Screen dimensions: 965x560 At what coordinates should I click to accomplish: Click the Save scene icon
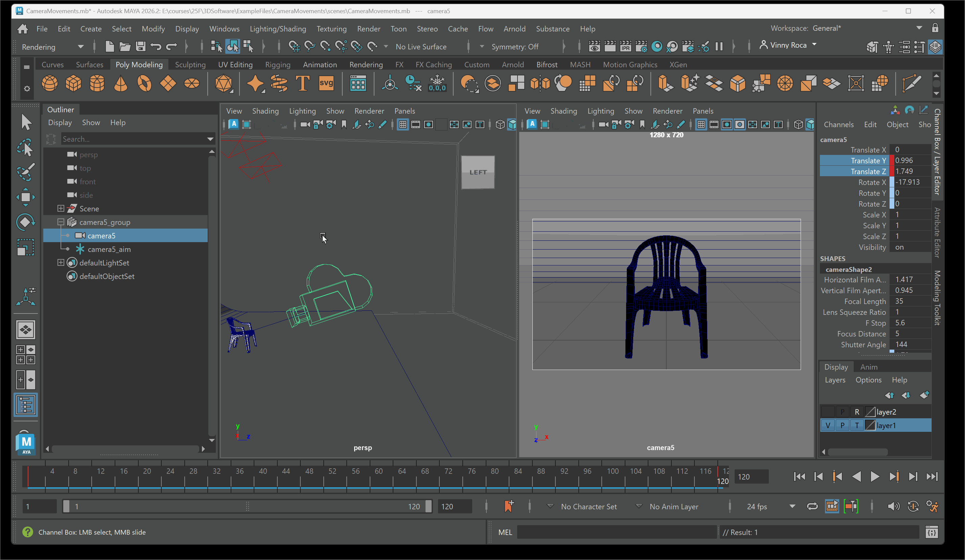click(x=140, y=47)
